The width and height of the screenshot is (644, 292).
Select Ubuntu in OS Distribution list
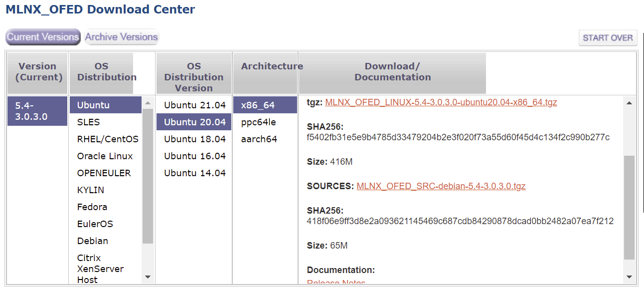tap(106, 105)
